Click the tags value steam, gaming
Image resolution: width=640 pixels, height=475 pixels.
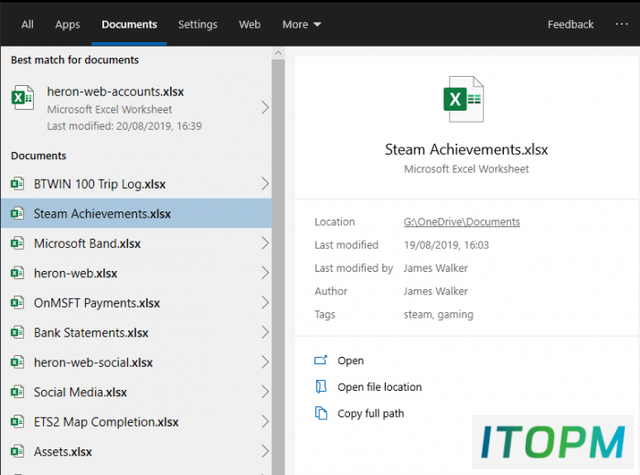(x=438, y=314)
